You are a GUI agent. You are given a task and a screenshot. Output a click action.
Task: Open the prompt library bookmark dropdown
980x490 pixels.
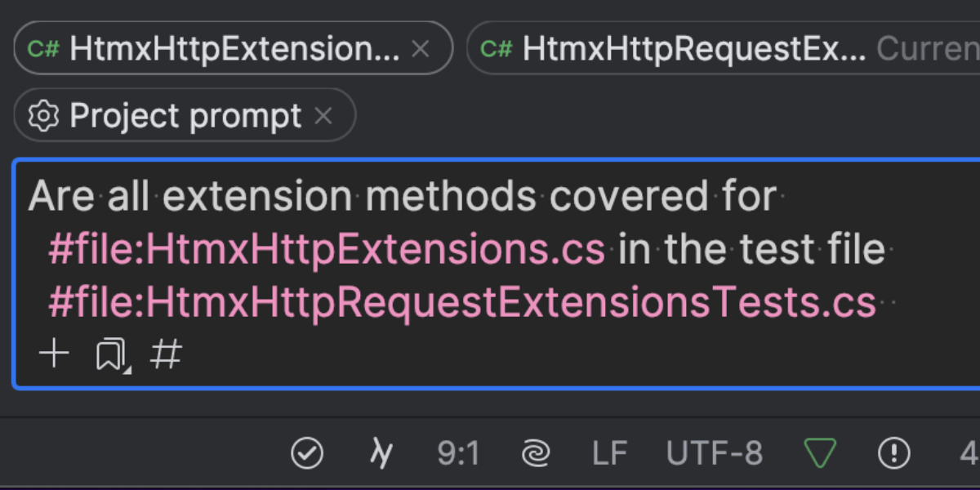(x=112, y=355)
